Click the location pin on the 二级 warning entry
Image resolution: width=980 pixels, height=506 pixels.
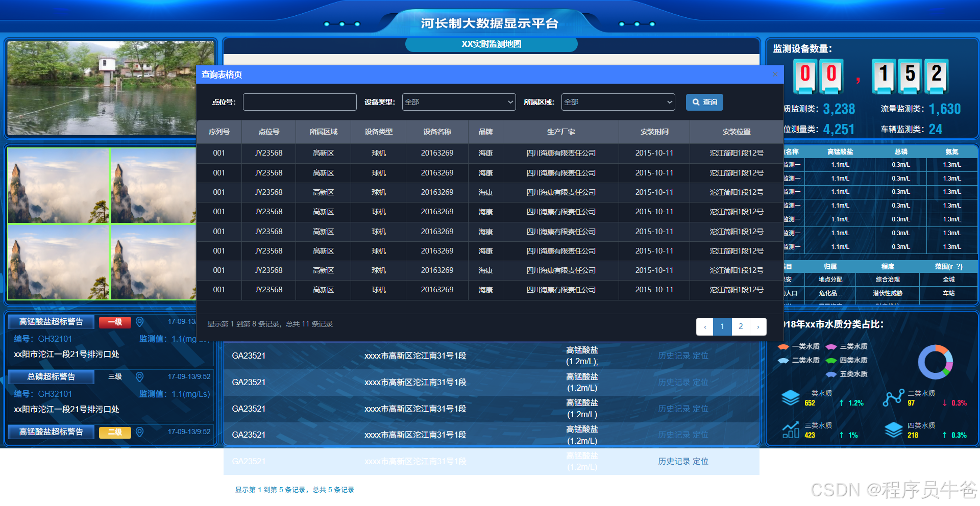point(139,433)
